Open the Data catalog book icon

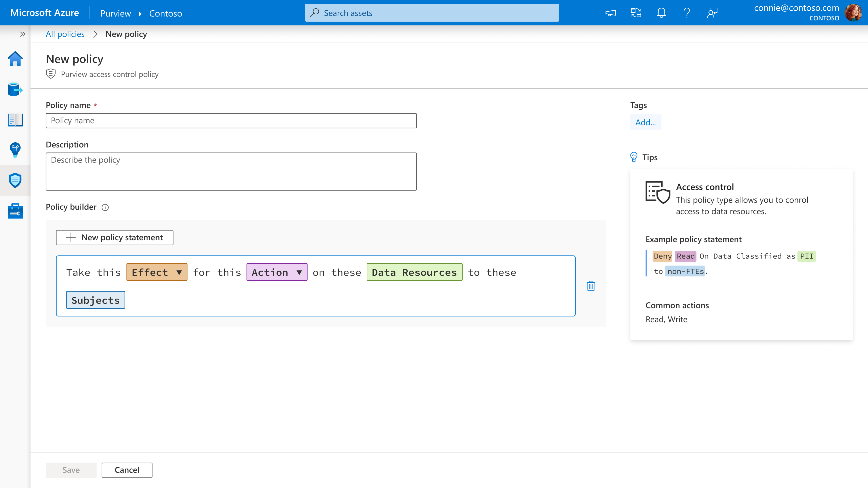[15, 120]
